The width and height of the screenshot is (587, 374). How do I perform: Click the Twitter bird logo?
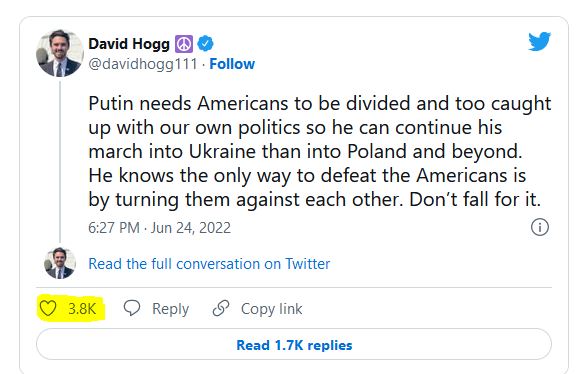click(x=539, y=41)
